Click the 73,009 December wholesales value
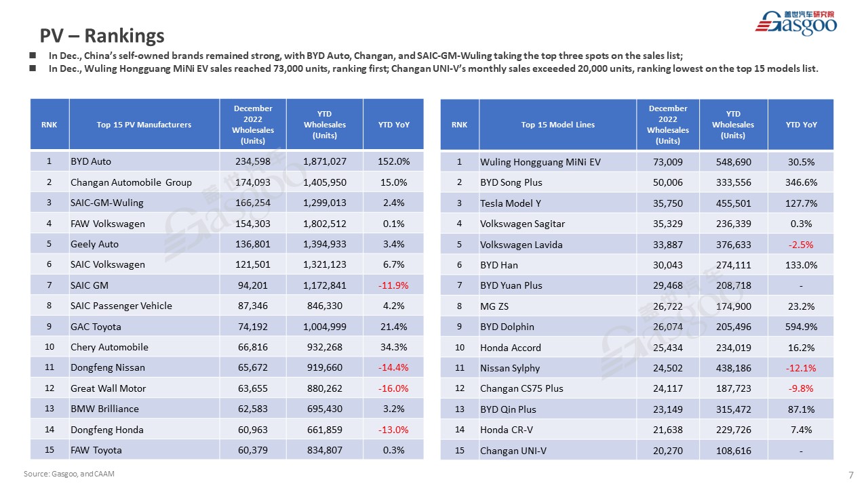This screenshot has width=868, height=488. (668, 162)
